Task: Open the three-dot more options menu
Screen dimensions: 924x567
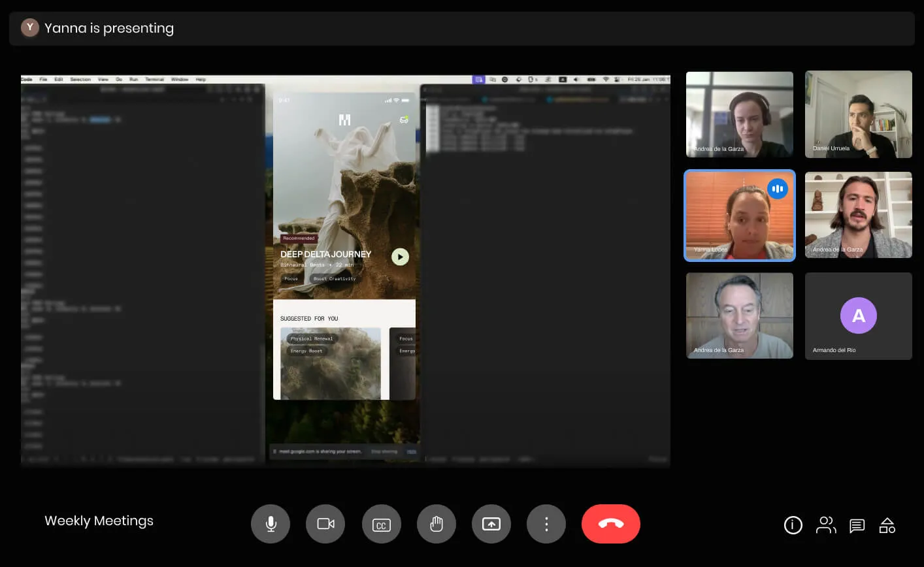Action: pyautogui.click(x=546, y=524)
